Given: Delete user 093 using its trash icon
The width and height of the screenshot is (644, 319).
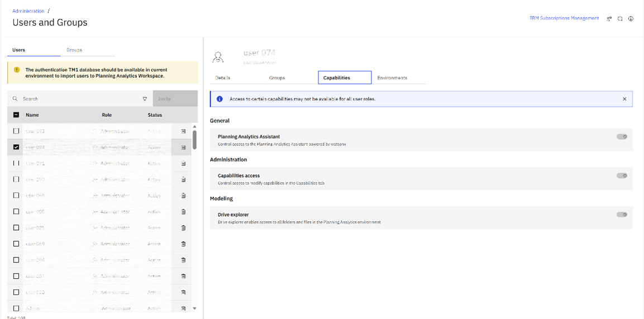Looking at the screenshot, I should (183, 131).
